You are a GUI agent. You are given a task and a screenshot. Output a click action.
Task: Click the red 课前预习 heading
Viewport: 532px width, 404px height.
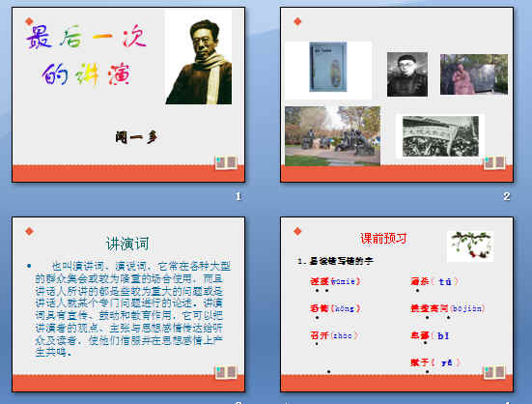383,239
